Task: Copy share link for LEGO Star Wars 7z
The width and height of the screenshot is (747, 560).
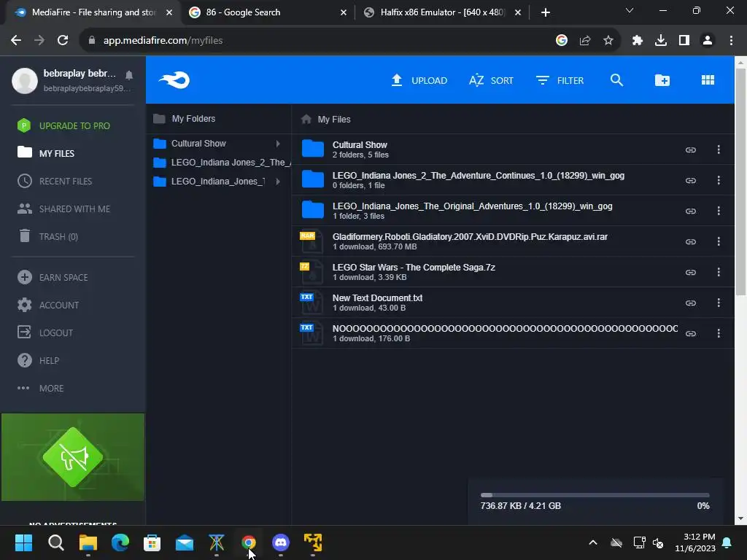Action: coord(690,273)
